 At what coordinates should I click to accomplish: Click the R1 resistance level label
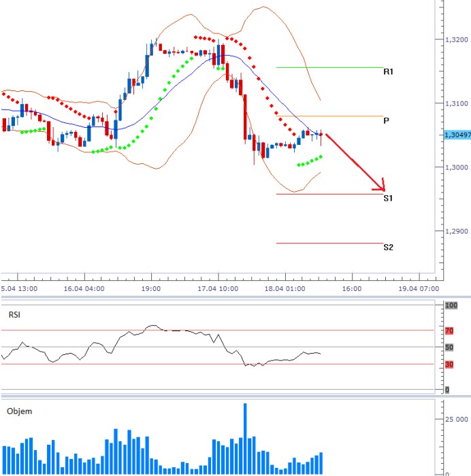[x=388, y=71]
